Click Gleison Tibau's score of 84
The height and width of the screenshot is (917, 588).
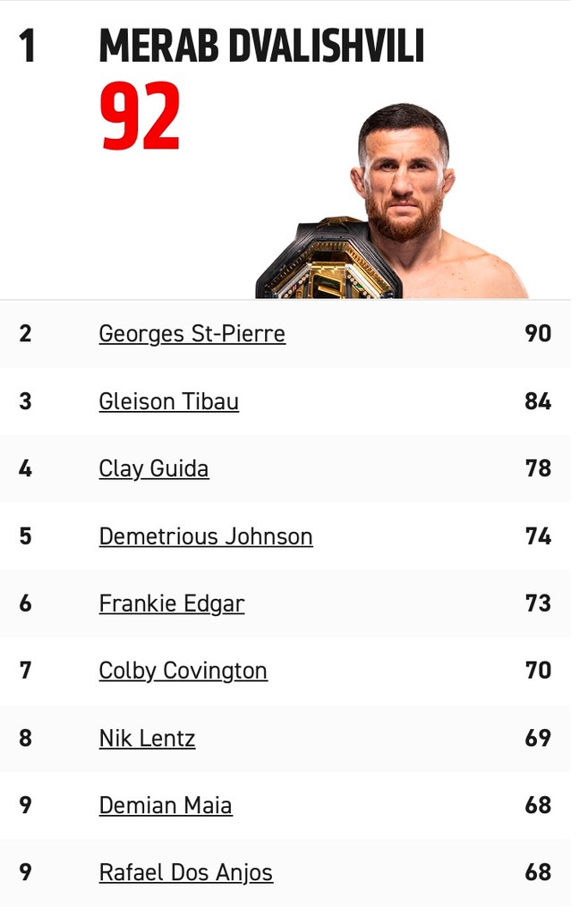538,401
